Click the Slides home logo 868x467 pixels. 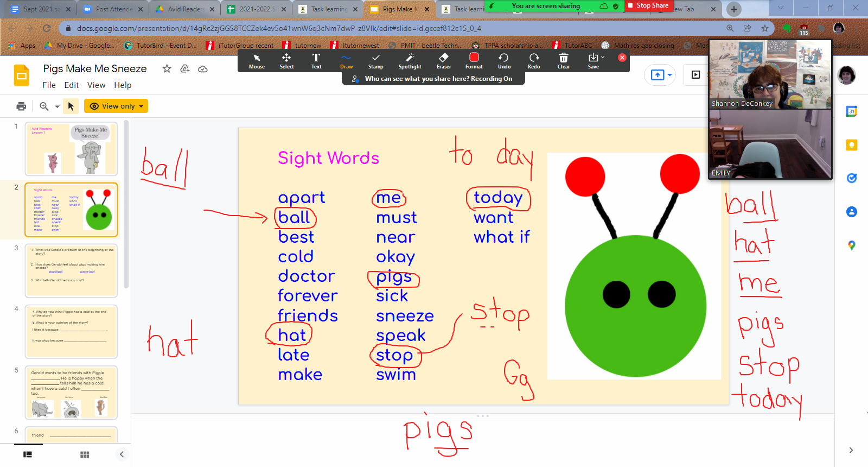pos(22,75)
